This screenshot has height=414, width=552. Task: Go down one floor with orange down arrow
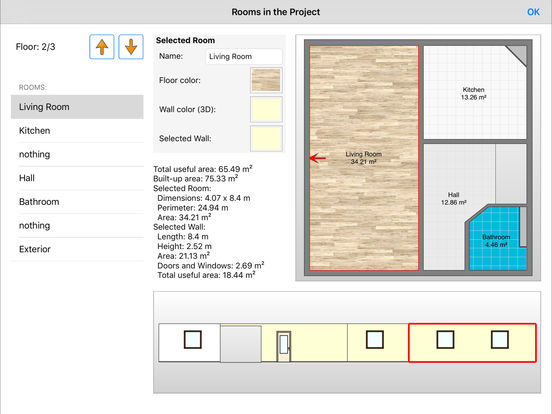click(x=131, y=47)
